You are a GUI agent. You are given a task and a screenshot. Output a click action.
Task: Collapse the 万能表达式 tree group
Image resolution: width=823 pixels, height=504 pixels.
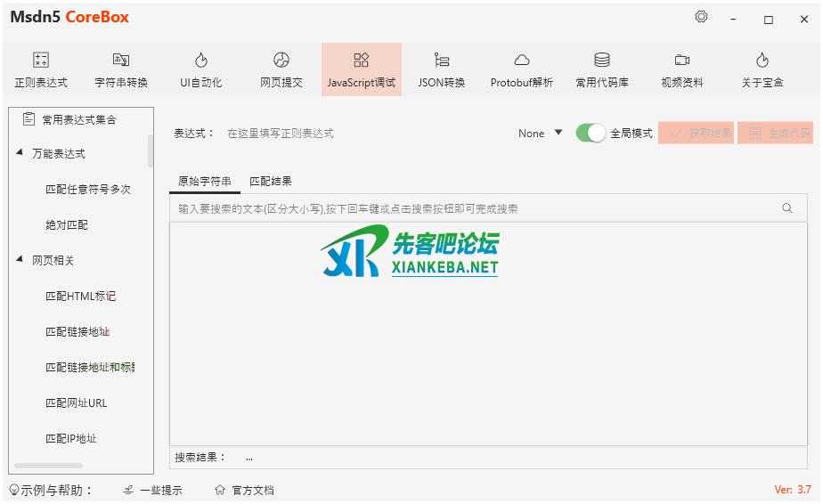[x=20, y=153]
